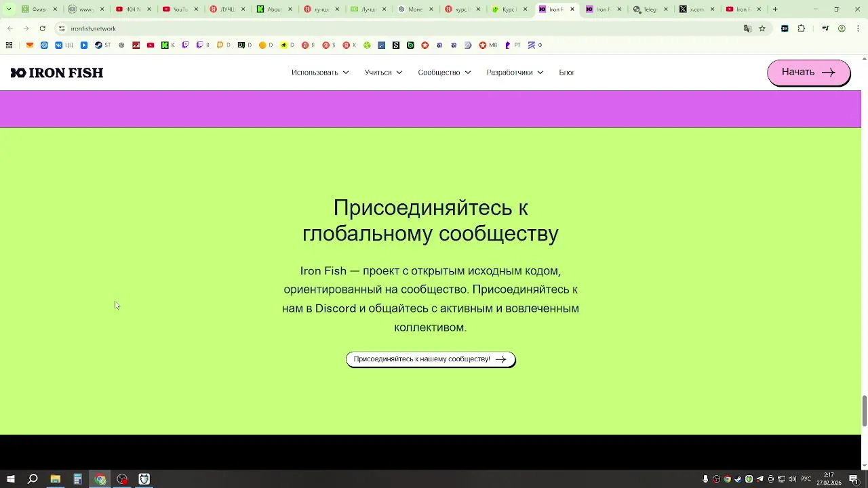Open the PT bookmark
Viewport: 868px width, 488px height.
[x=513, y=45]
